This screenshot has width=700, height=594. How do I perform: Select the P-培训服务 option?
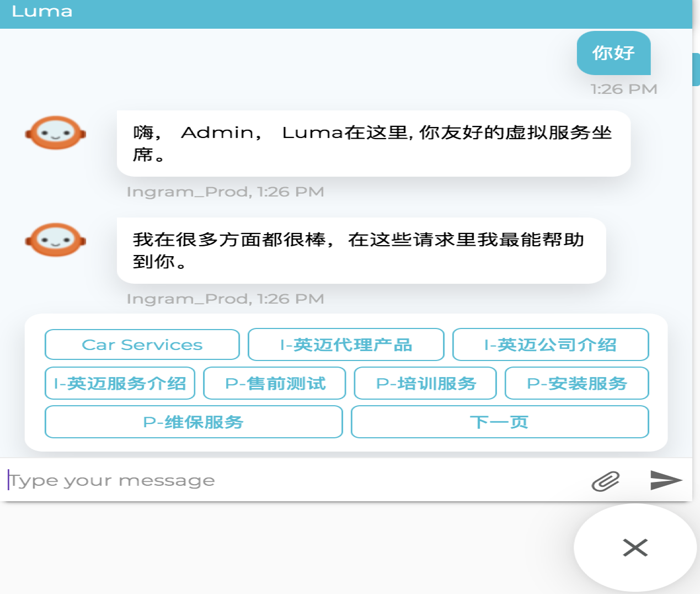pyautogui.click(x=425, y=383)
